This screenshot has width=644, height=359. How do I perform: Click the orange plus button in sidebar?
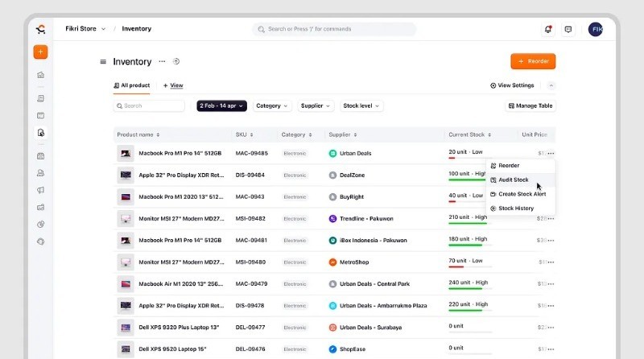click(x=40, y=52)
